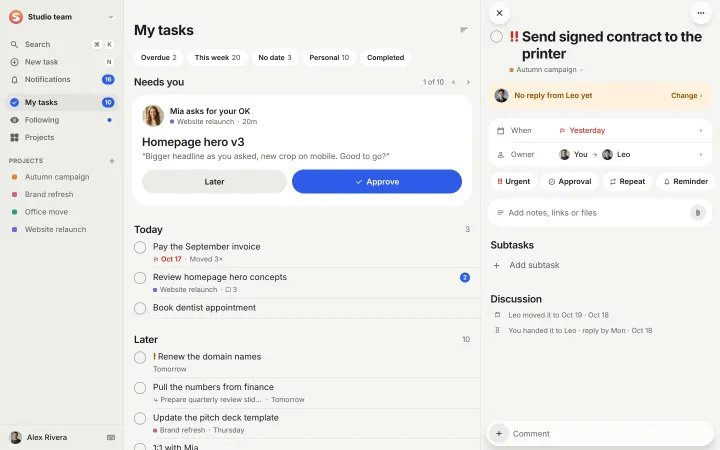The height and width of the screenshot is (450, 720).
Task: Toggle the Urgent flag chip
Action: click(513, 181)
